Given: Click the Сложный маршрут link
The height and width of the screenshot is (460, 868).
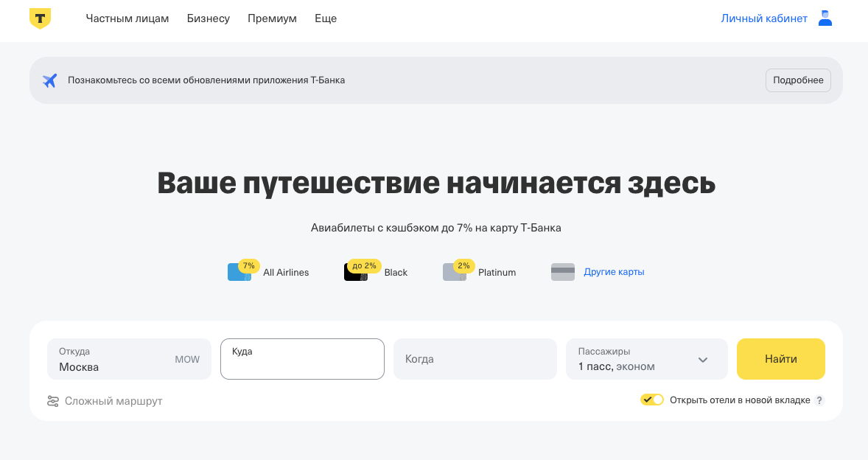Looking at the screenshot, I should [113, 401].
